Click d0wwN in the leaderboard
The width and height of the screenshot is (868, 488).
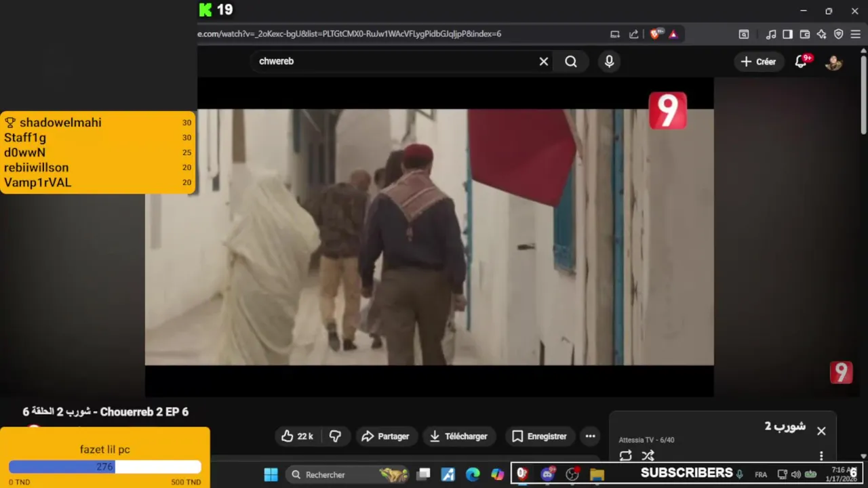coord(24,152)
